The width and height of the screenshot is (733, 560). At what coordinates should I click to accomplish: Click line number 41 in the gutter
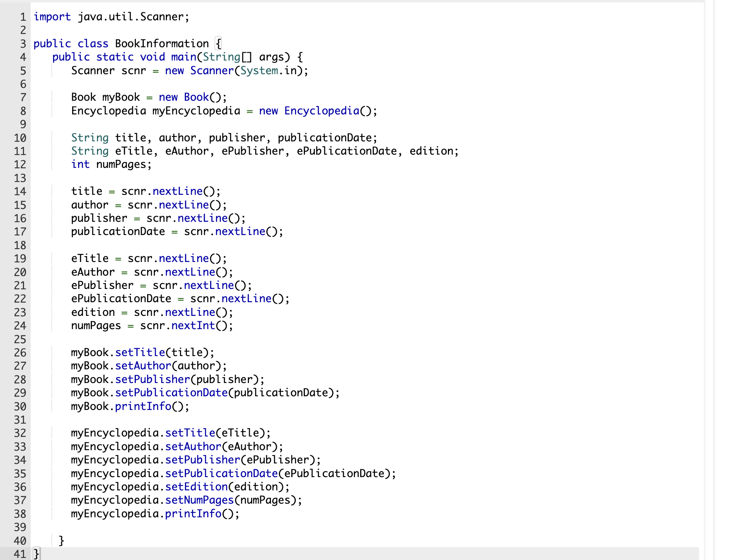pos(20,553)
